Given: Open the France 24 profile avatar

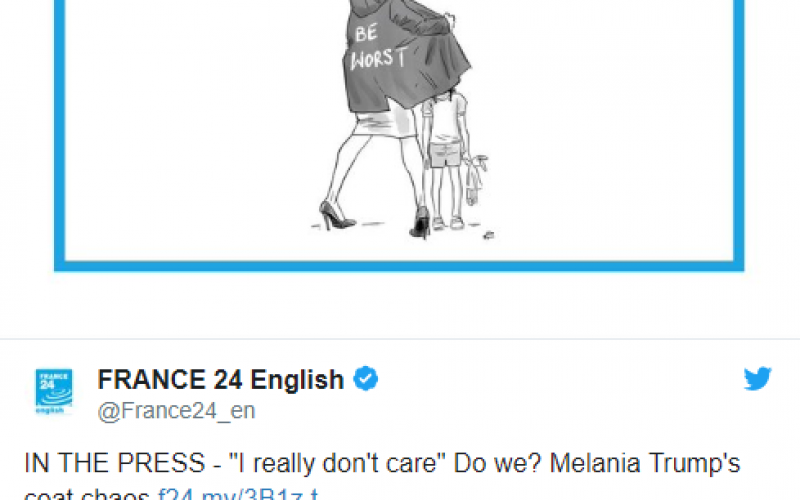Looking at the screenshot, I should point(54,391).
